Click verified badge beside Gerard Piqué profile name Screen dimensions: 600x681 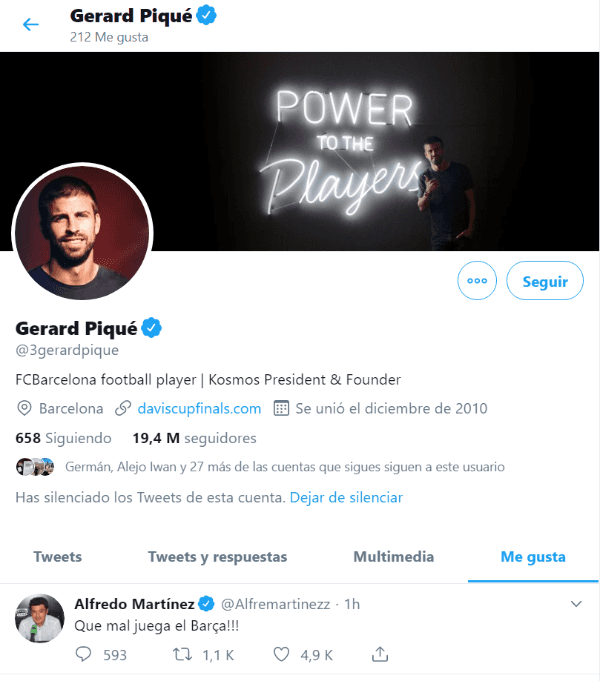(x=152, y=328)
